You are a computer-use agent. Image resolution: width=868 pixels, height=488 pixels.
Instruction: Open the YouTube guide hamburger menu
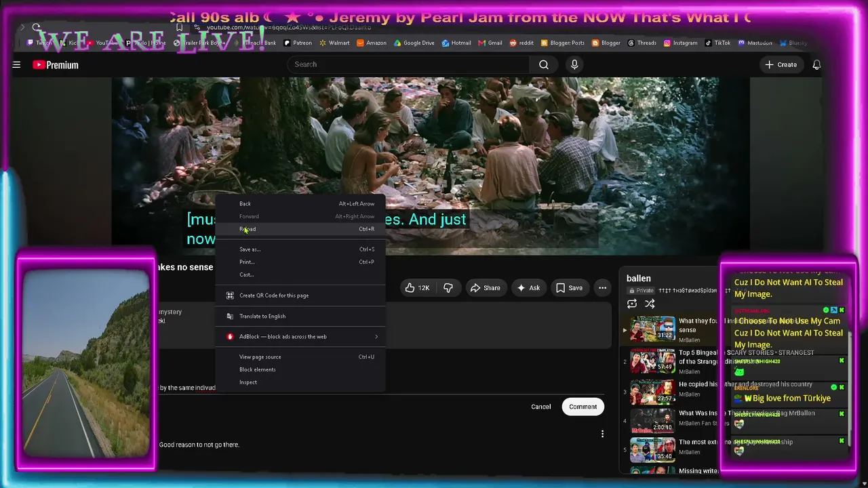pos(16,64)
